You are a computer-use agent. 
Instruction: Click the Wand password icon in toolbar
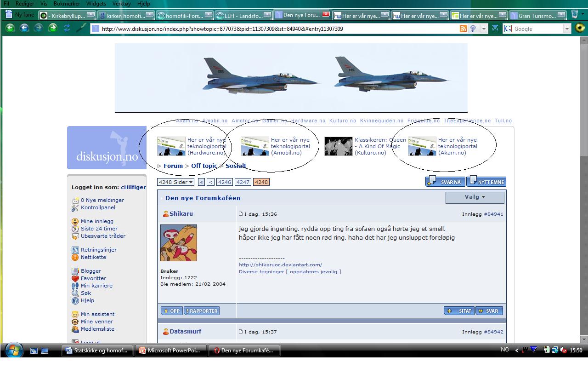82,28
